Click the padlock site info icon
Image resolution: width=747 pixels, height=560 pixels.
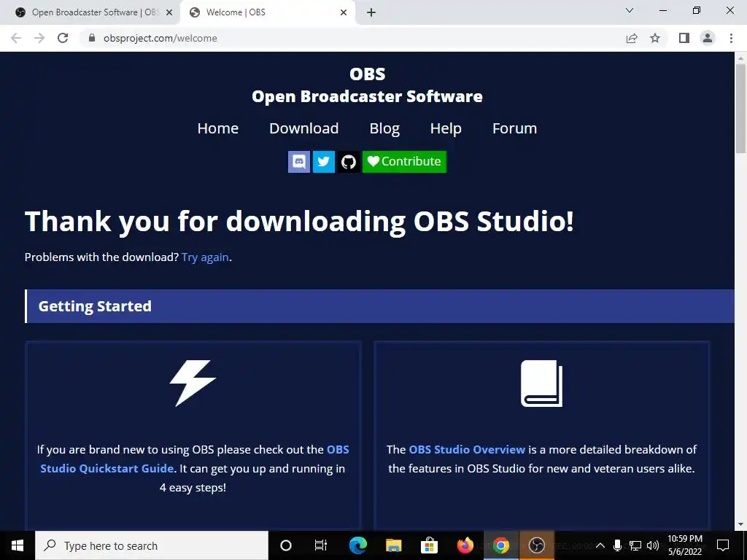point(92,38)
